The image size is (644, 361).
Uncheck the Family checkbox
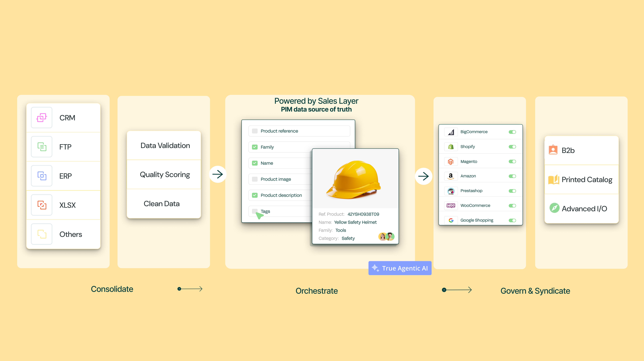(255, 147)
